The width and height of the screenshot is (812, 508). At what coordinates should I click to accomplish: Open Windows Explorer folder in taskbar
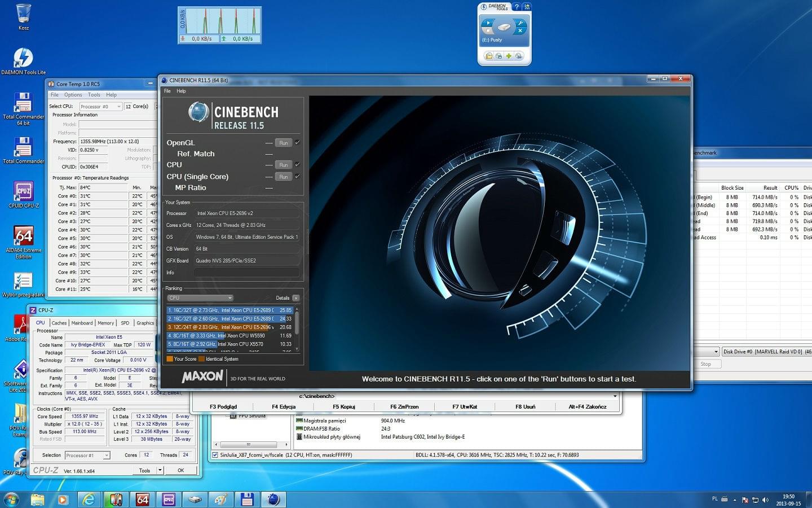pyautogui.click(x=37, y=500)
